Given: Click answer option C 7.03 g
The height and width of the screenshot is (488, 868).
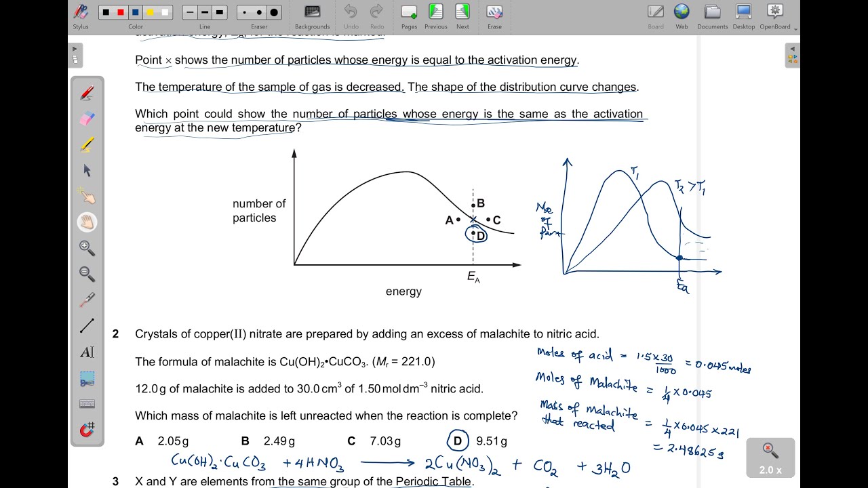Looking at the screenshot, I should click(374, 441).
